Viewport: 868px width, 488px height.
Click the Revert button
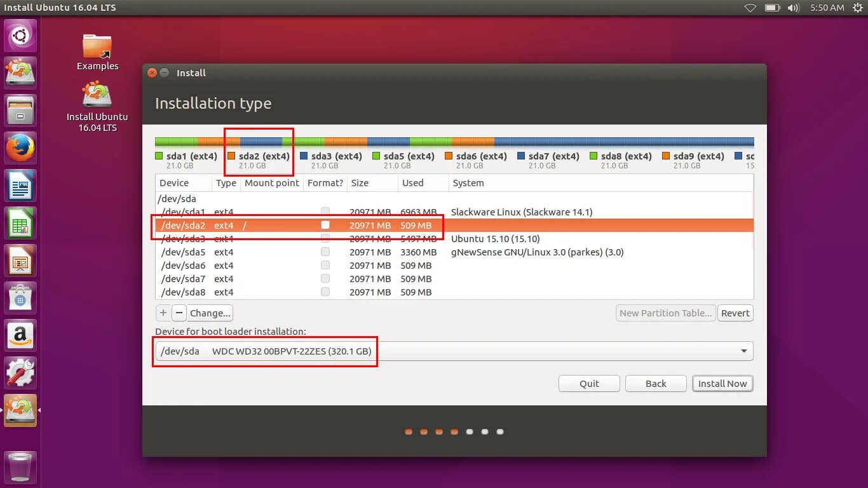coord(735,313)
